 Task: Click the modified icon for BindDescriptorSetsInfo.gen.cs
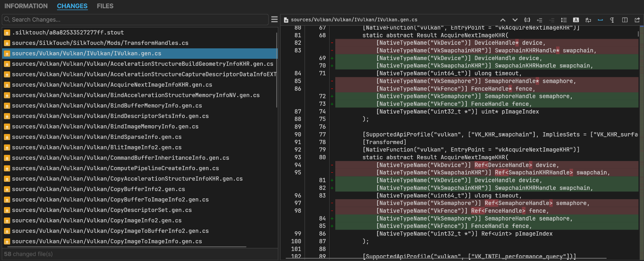click(x=7, y=116)
